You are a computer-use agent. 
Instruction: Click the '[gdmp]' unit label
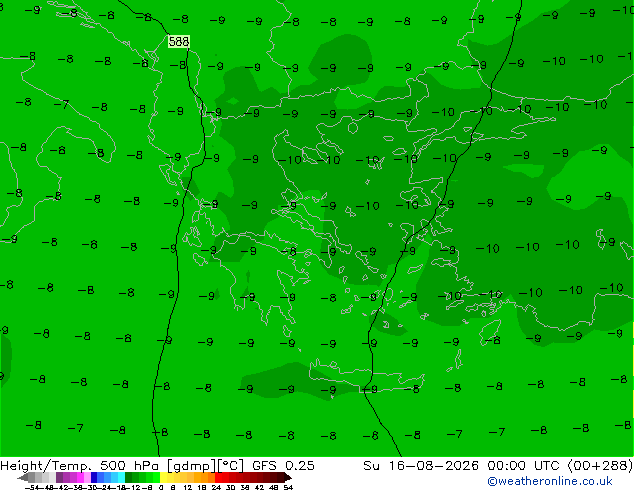[x=192, y=466]
